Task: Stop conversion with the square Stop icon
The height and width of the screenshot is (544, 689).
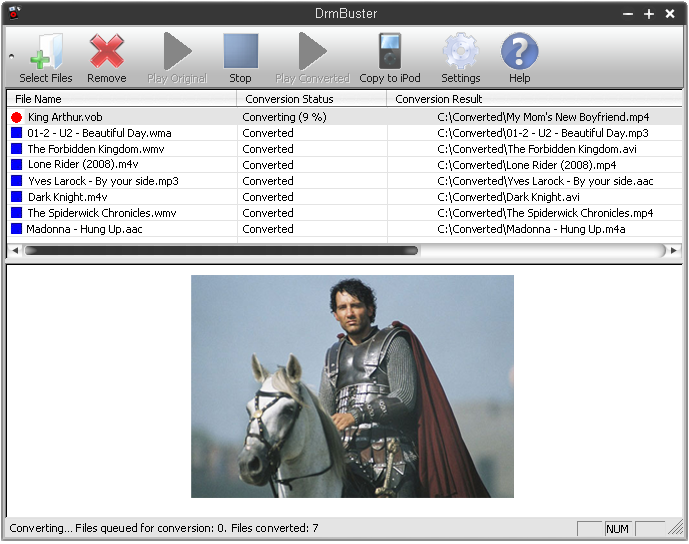Action: [x=240, y=51]
